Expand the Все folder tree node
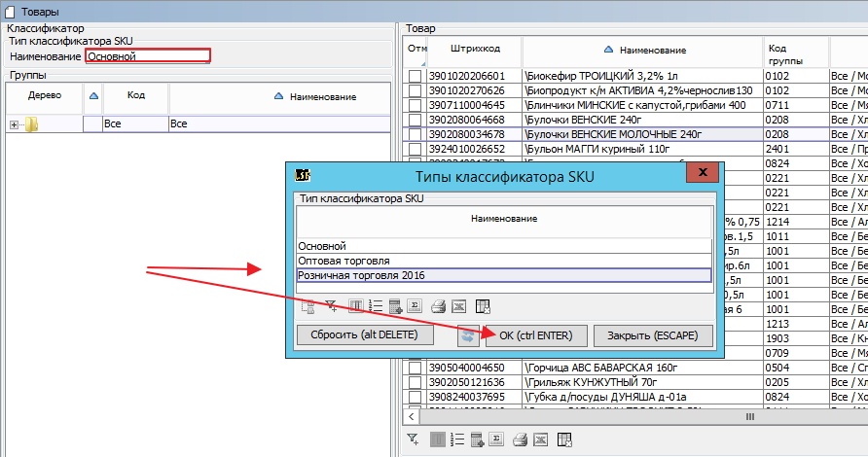This screenshot has width=868, height=457. pos(14,124)
